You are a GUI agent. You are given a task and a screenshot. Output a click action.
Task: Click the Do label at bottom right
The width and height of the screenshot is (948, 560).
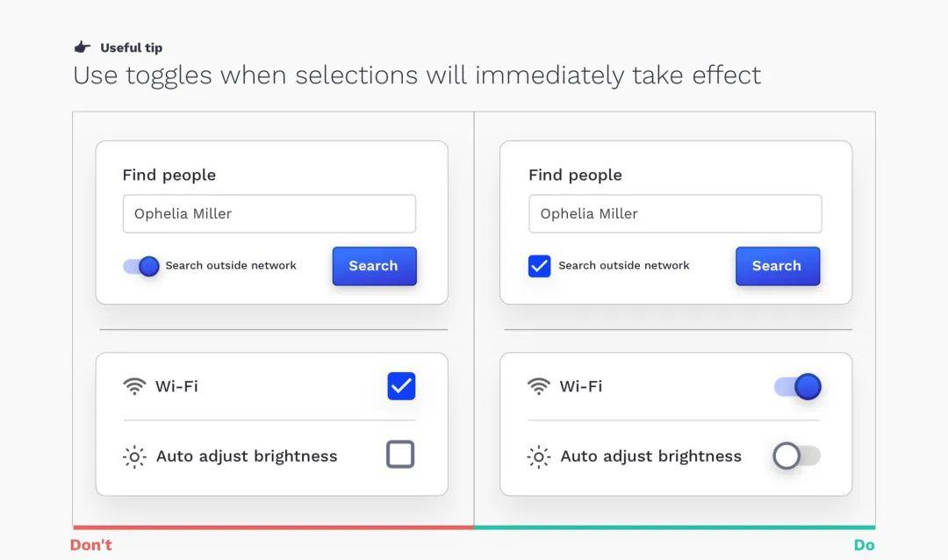tap(864, 545)
